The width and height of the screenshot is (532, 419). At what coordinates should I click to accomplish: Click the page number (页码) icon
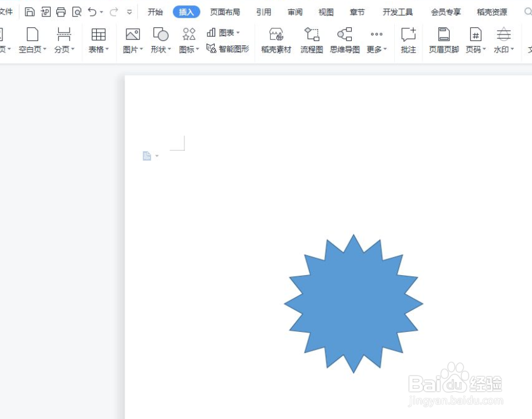[476, 34]
